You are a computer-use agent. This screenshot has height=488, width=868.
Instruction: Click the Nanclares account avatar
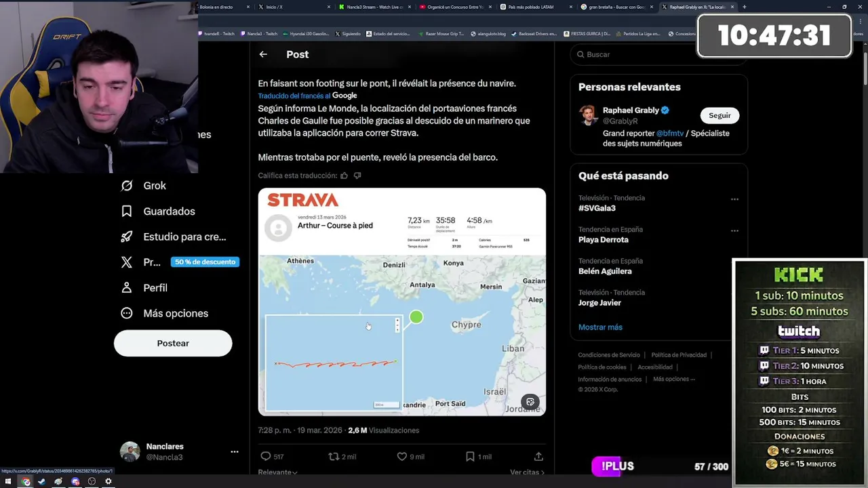[x=130, y=451]
